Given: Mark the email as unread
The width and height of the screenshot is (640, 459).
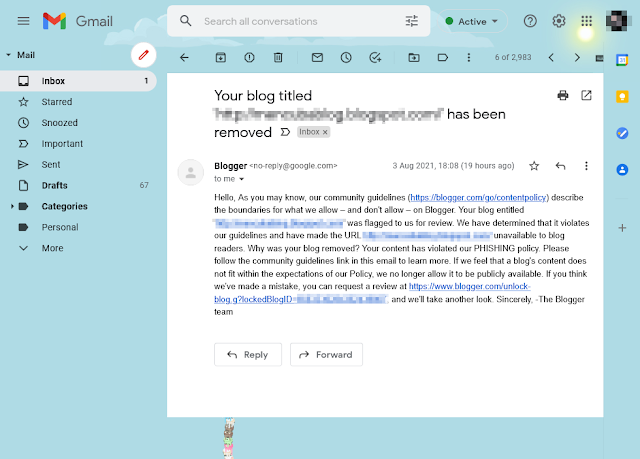Looking at the screenshot, I should point(317,58).
